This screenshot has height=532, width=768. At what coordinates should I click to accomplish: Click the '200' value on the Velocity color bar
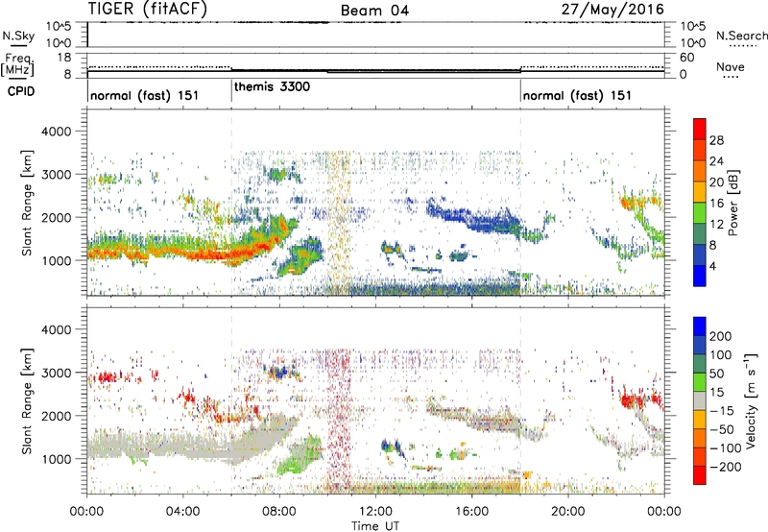point(721,336)
